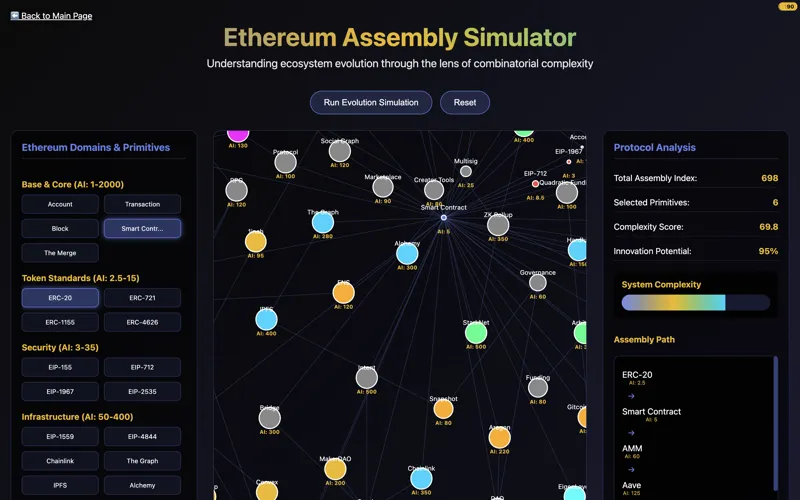This screenshot has width=800, height=500.
Task: Click the blue Chainlink node in graph
Action: point(421,479)
